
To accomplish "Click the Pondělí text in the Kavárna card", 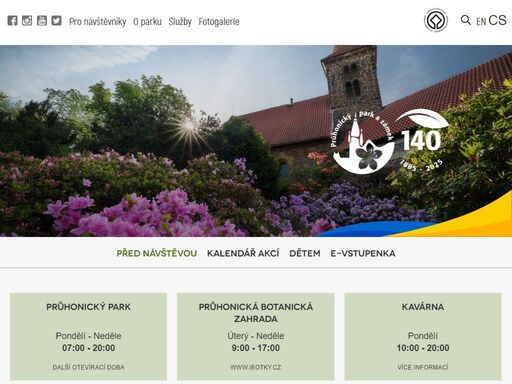I will coord(423,336).
